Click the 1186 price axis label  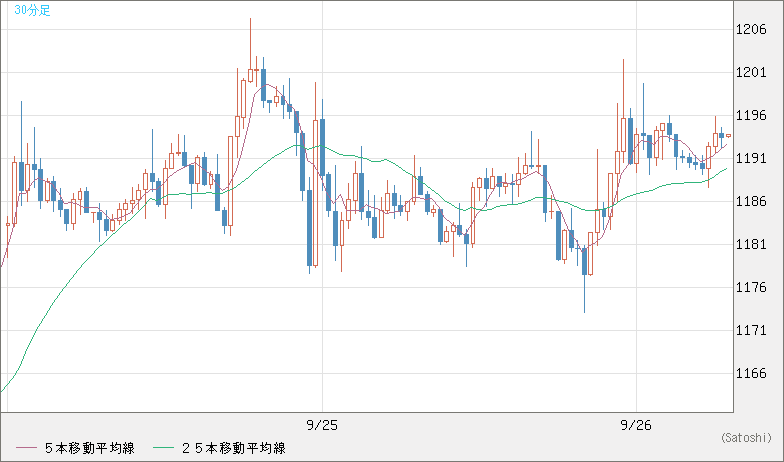point(751,202)
